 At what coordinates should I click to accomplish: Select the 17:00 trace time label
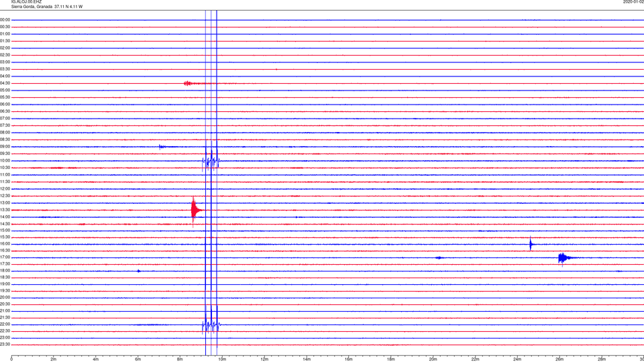(5, 257)
